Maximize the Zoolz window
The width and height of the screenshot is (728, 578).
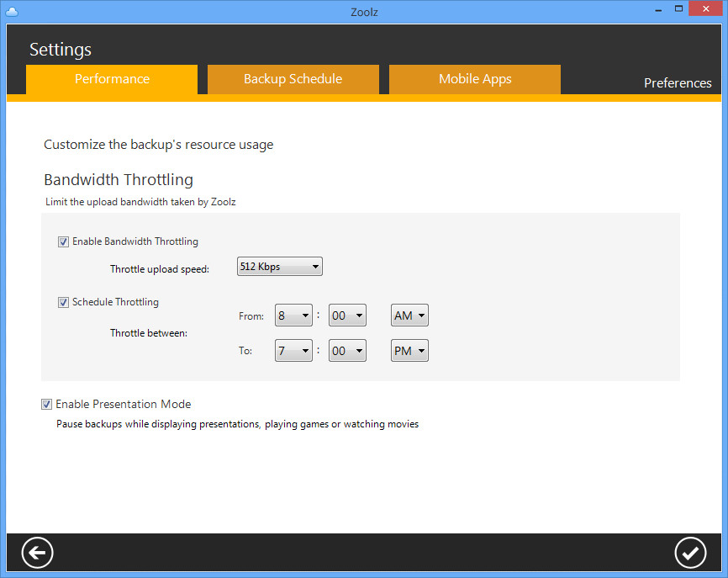(678, 8)
